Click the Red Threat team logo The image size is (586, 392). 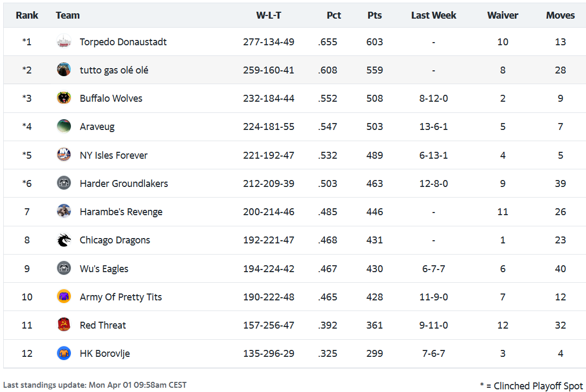pos(64,325)
